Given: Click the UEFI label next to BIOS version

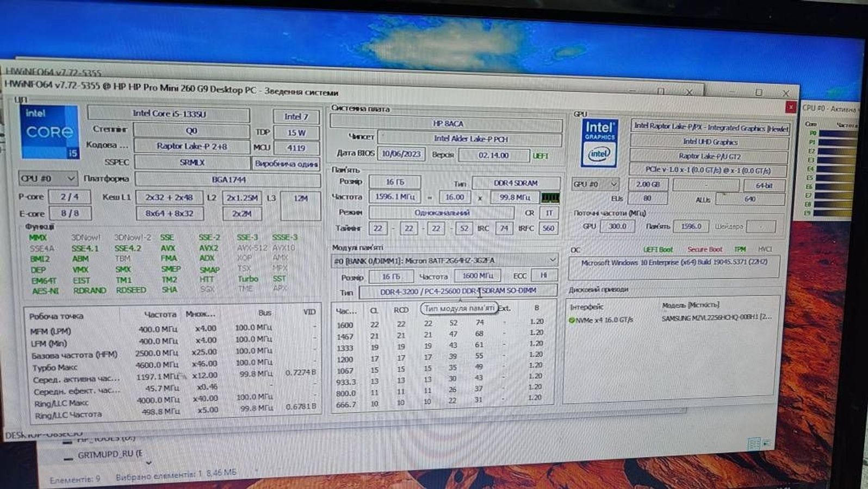Looking at the screenshot, I should click(x=541, y=156).
